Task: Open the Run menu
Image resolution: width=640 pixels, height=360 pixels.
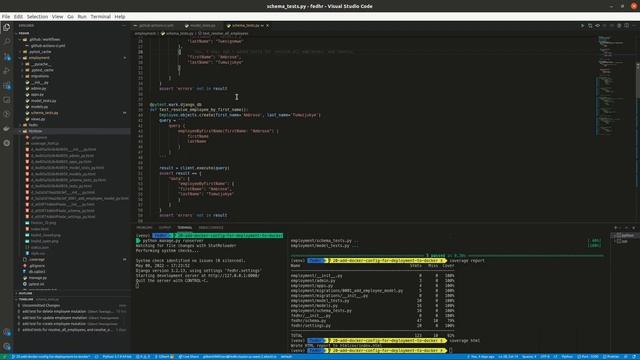Action: pos(82,16)
